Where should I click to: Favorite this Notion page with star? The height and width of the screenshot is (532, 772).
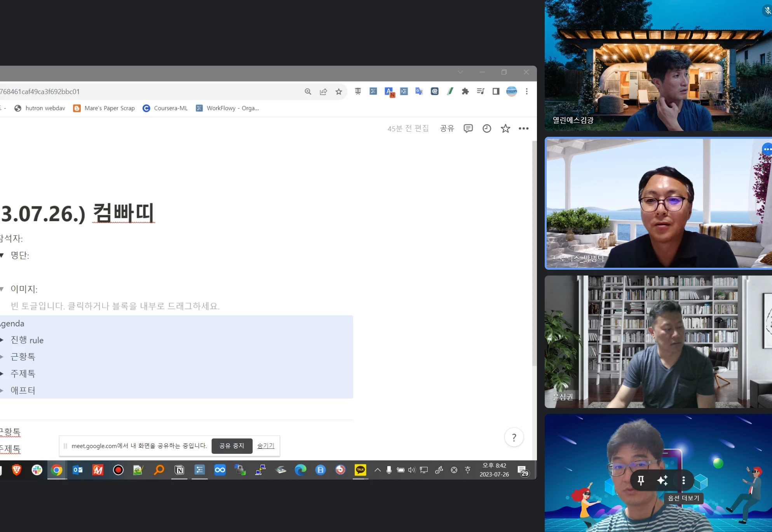505,128
